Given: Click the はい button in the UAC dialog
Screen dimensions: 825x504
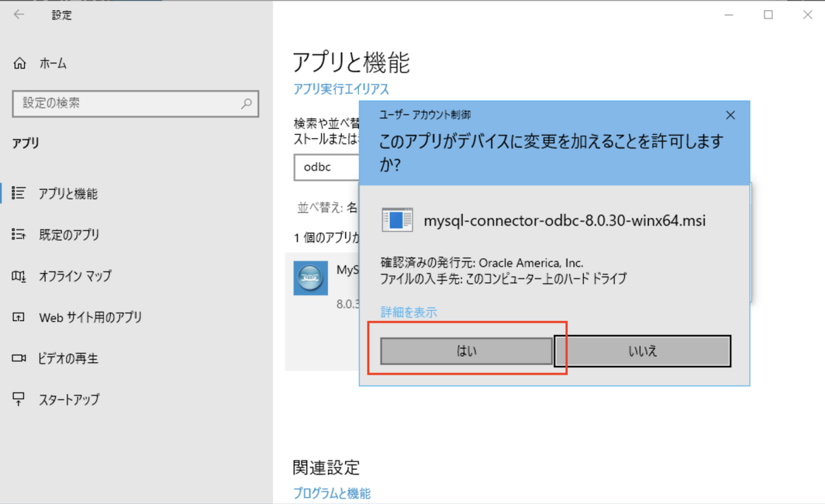Looking at the screenshot, I should [x=466, y=351].
